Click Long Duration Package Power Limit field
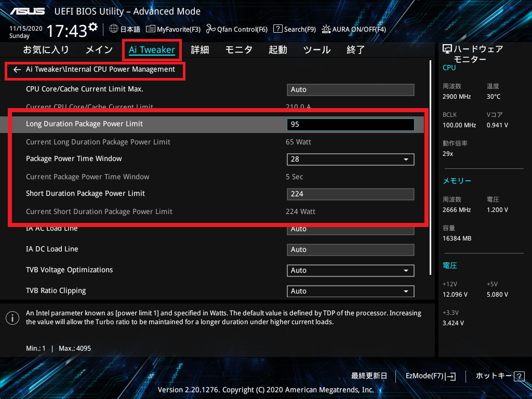The image size is (532, 399). tap(351, 125)
